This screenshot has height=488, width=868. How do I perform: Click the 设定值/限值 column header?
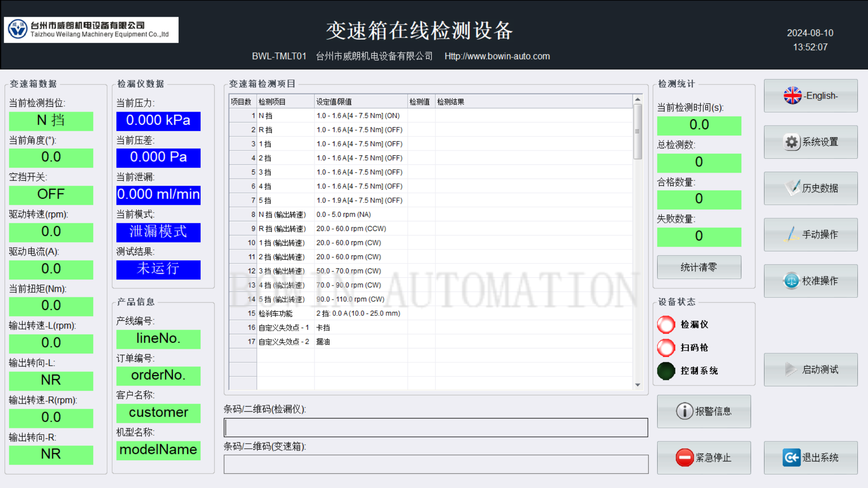pyautogui.click(x=361, y=102)
